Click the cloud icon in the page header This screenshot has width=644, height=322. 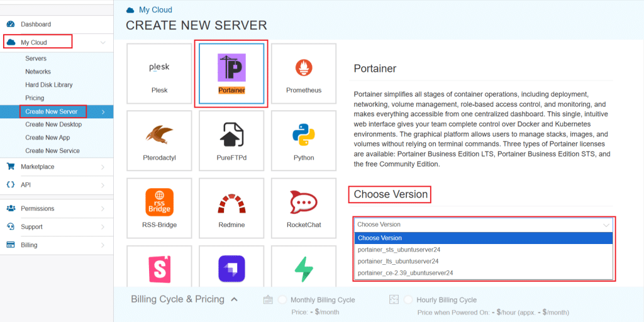130,10
